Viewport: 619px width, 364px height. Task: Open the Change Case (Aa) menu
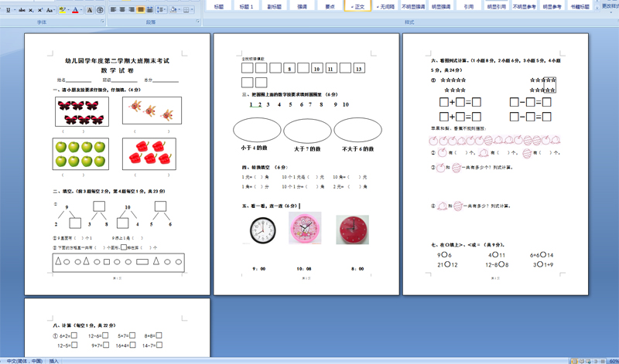point(50,10)
